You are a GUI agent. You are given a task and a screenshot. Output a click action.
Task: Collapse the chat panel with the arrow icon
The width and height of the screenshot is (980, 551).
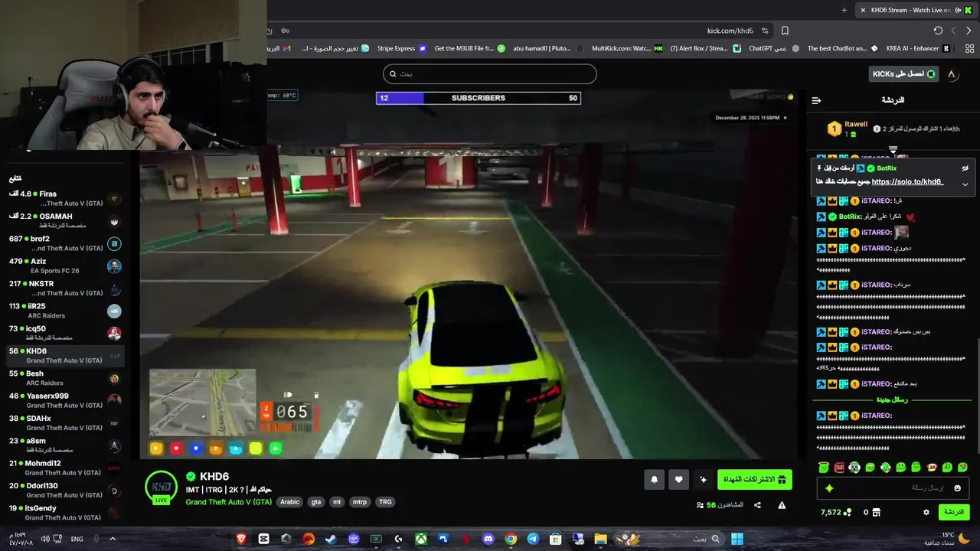(816, 100)
